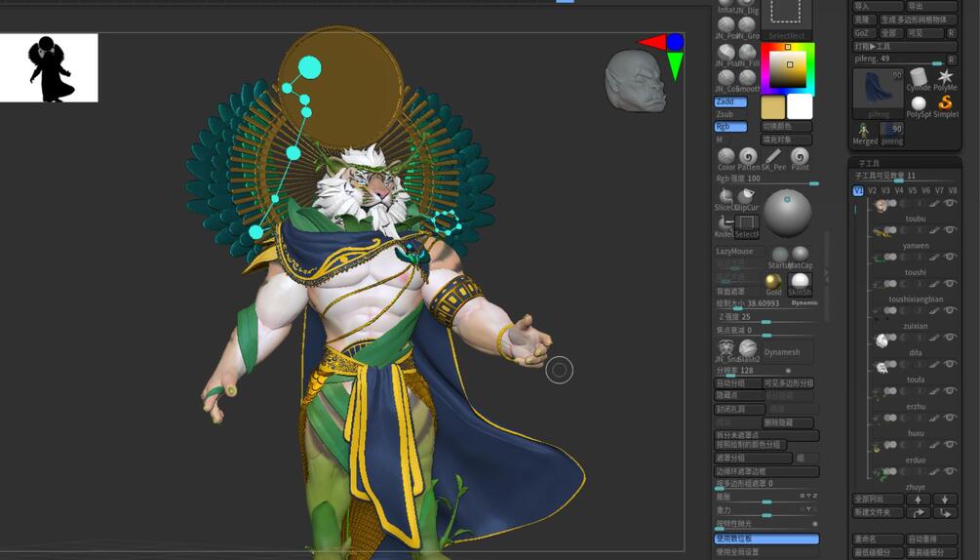Pick the PolySphere tool icon
The height and width of the screenshot is (560, 980).
(x=919, y=103)
